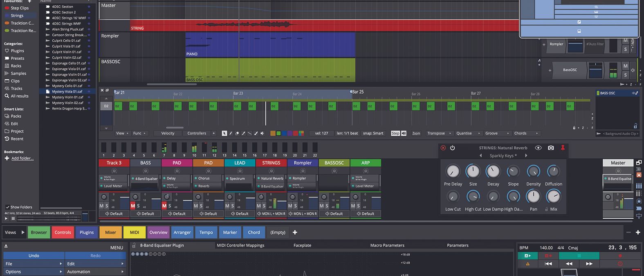
Task: Click plus icon to add new view tab
Action: click(295, 232)
